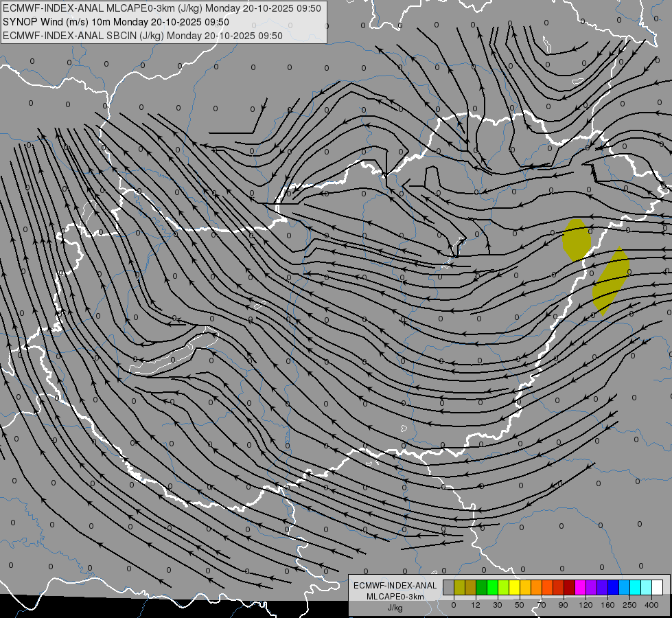The image size is (672, 618).
Task: Select the dark green legend swatch
Action: tap(482, 587)
